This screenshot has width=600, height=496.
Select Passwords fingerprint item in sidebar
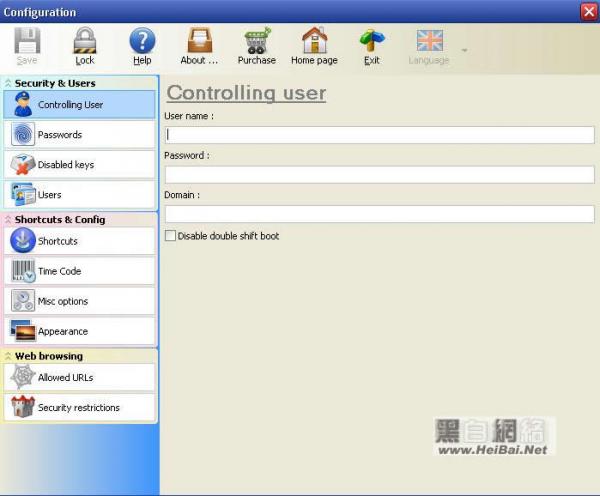pyautogui.click(x=80, y=135)
